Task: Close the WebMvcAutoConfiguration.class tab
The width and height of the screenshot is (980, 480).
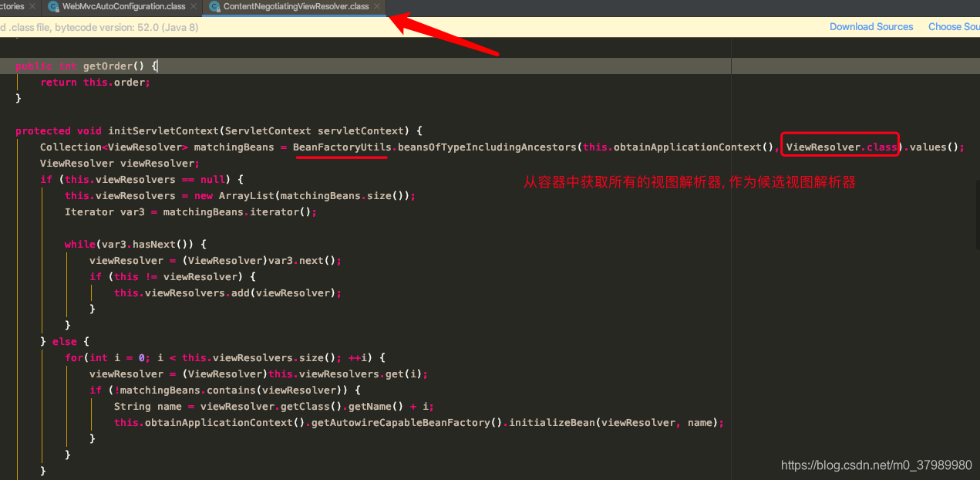Action: [x=194, y=6]
